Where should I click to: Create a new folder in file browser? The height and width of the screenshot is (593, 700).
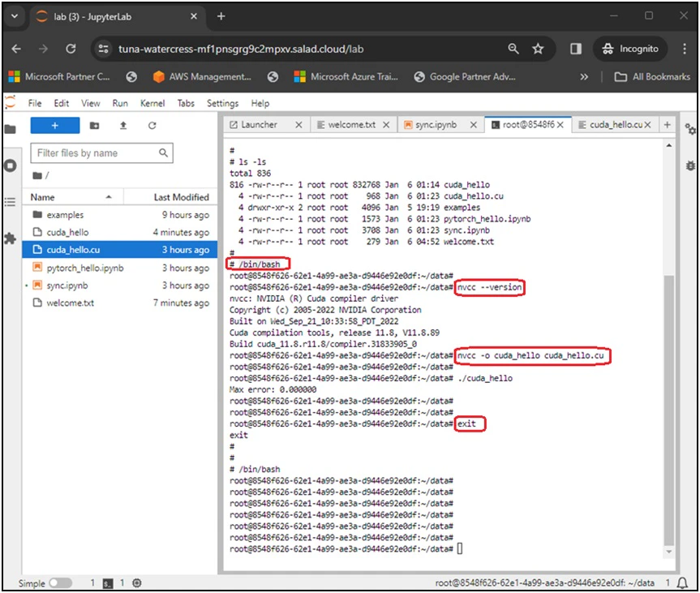pyautogui.click(x=95, y=126)
